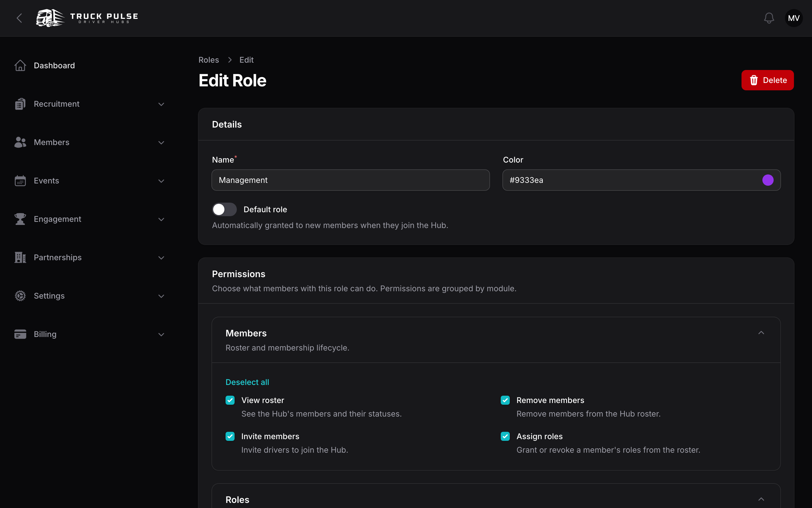The width and height of the screenshot is (812, 508).
Task: Click the breadcrumb separator chevron
Action: 230,60
